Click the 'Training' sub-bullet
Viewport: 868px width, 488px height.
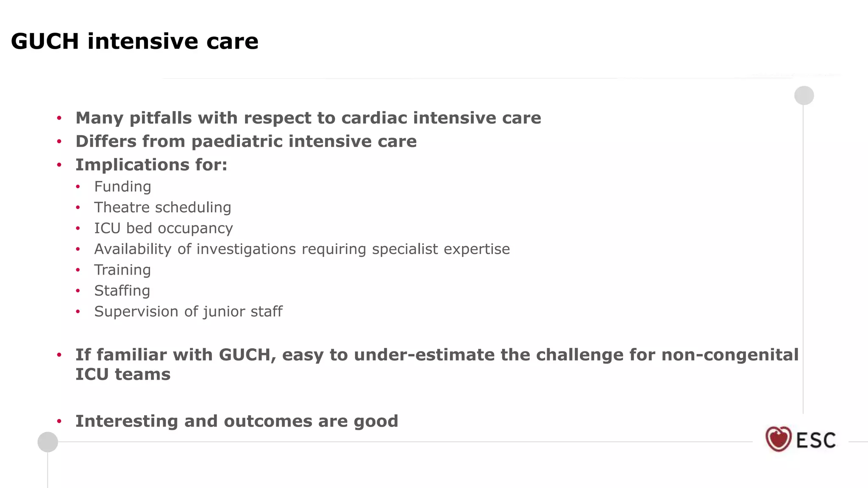[122, 270]
